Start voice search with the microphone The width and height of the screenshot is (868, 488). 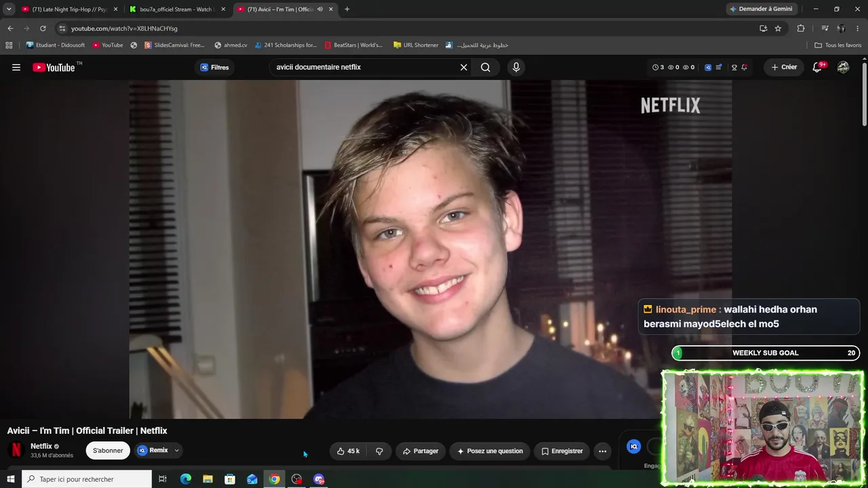tap(516, 67)
